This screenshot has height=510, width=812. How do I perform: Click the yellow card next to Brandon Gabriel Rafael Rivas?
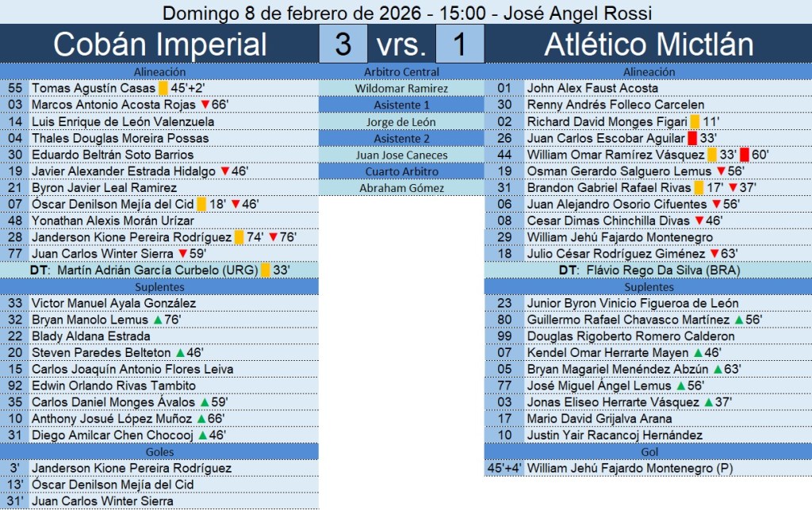pyautogui.click(x=699, y=188)
